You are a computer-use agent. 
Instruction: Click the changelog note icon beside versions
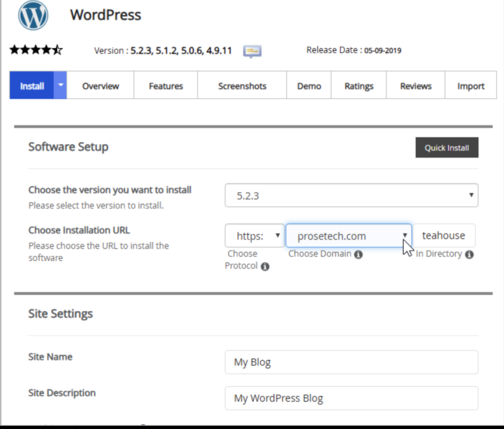(252, 51)
